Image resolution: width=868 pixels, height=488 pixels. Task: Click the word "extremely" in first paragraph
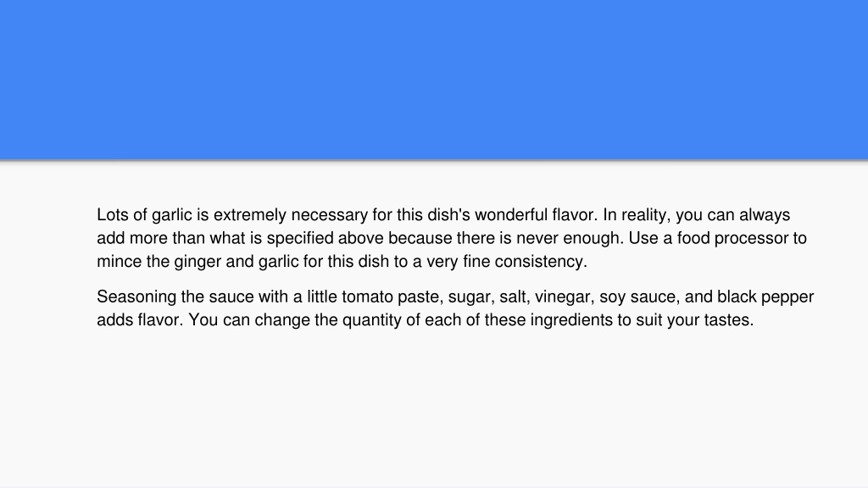[x=250, y=215]
